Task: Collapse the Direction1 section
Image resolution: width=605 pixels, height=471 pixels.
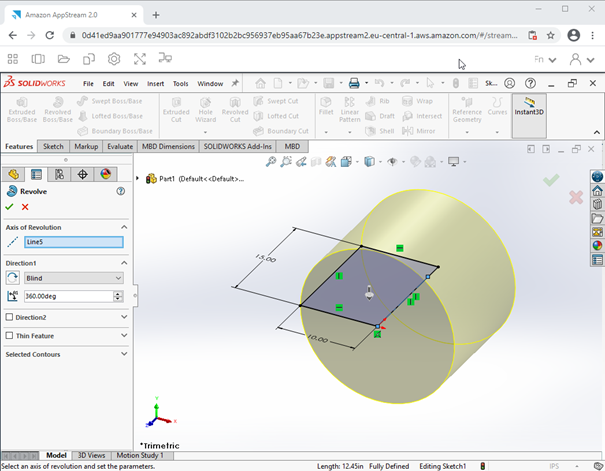Action: (124, 263)
